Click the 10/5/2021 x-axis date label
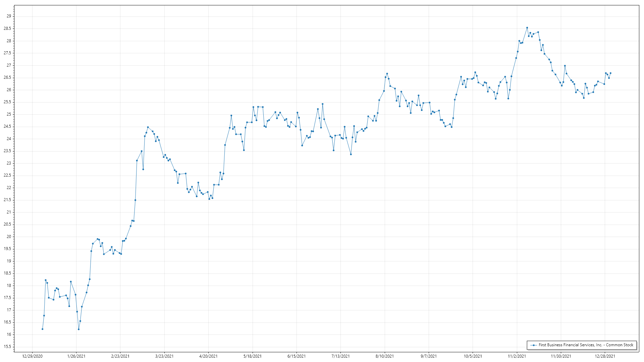The image size is (644, 362). click(473, 356)
